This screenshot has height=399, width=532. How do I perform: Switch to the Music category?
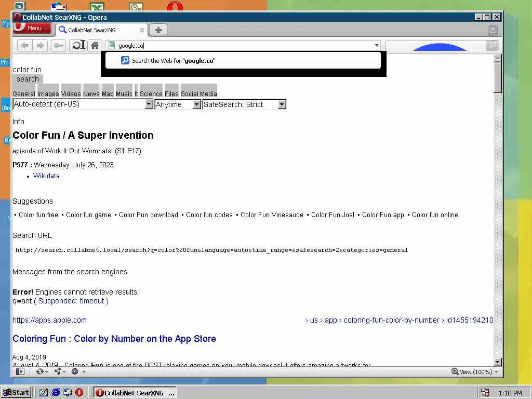124,94
